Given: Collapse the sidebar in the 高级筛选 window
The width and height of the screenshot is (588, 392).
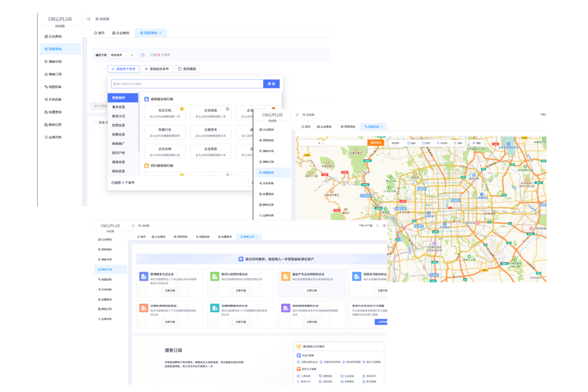Looking at the screenshot, I should tap(89, 19).
